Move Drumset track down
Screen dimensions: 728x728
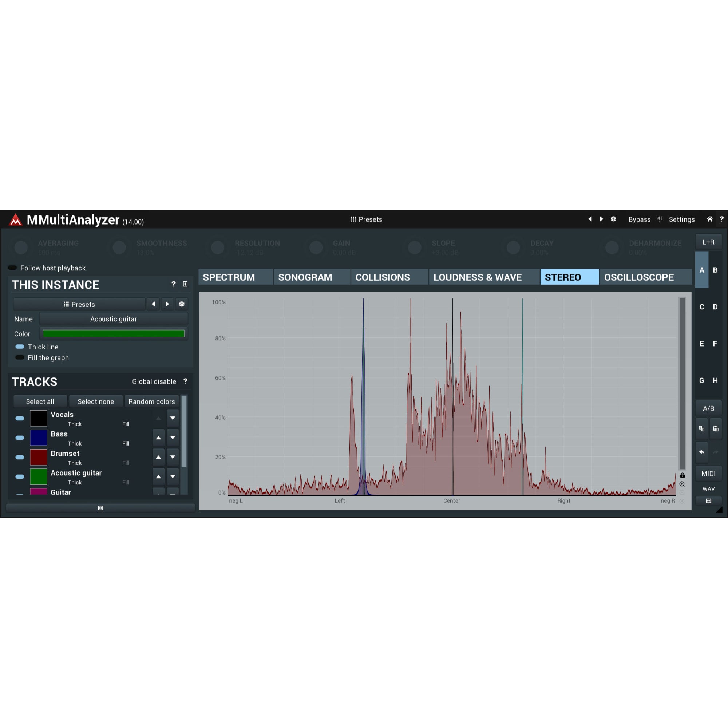pos(173,457)
